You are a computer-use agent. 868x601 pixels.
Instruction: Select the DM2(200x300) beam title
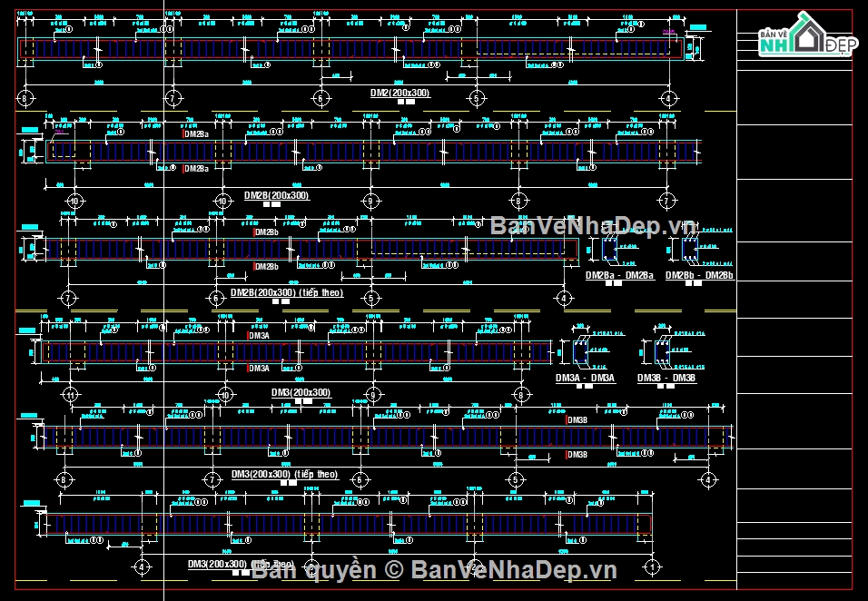pyautogui.click(x=400, y=93)
